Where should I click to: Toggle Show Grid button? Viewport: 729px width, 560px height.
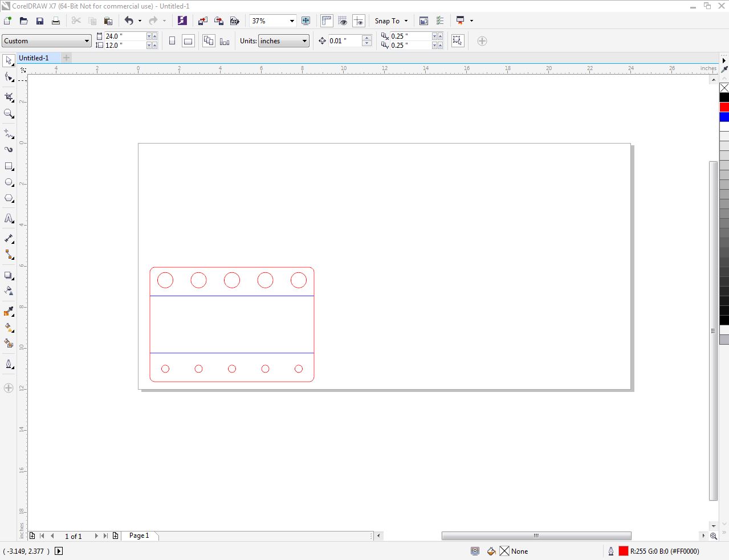tap(343, 21)
